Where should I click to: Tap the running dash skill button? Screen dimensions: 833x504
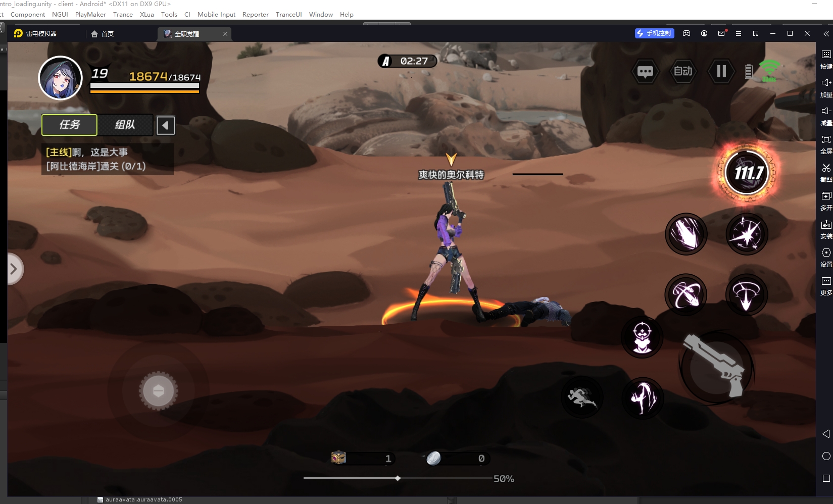tap(582, 397)
